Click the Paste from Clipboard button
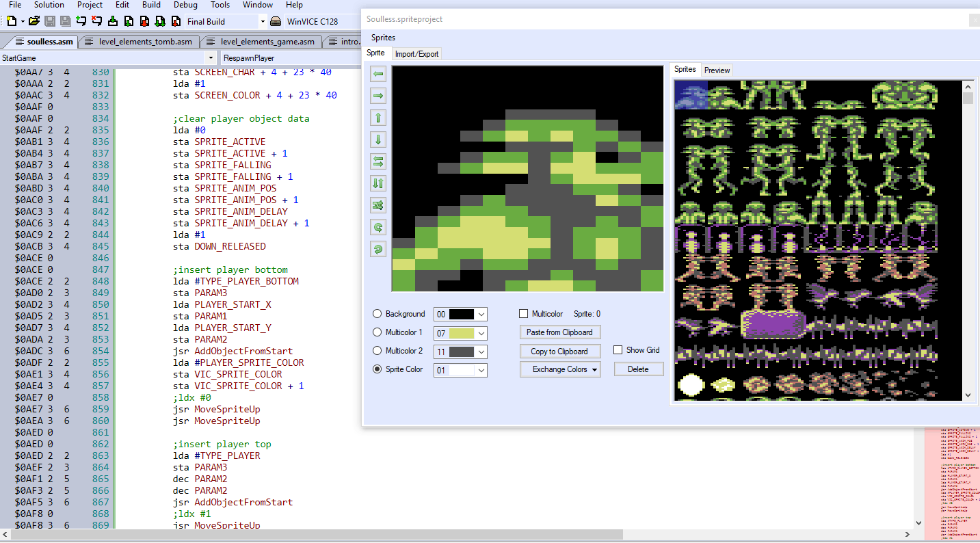 (x=560, y=332)
